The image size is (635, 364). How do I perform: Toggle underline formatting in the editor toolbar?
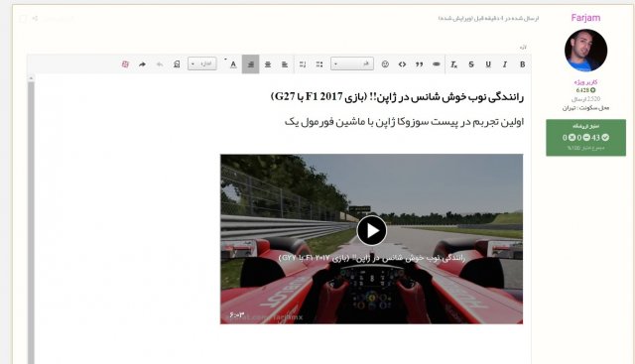click(x=488, y=64)
